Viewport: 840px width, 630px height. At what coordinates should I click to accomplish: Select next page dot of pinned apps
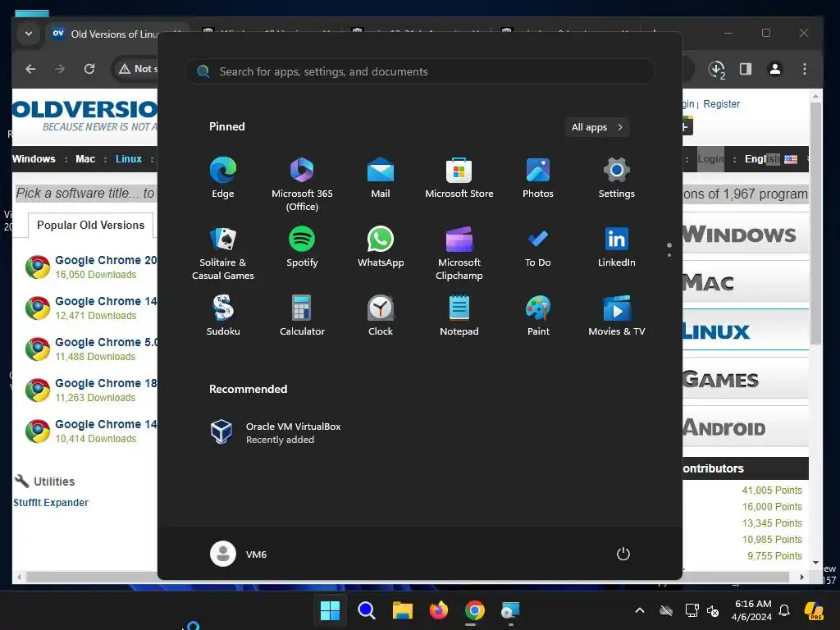click(x=669, y=254)
